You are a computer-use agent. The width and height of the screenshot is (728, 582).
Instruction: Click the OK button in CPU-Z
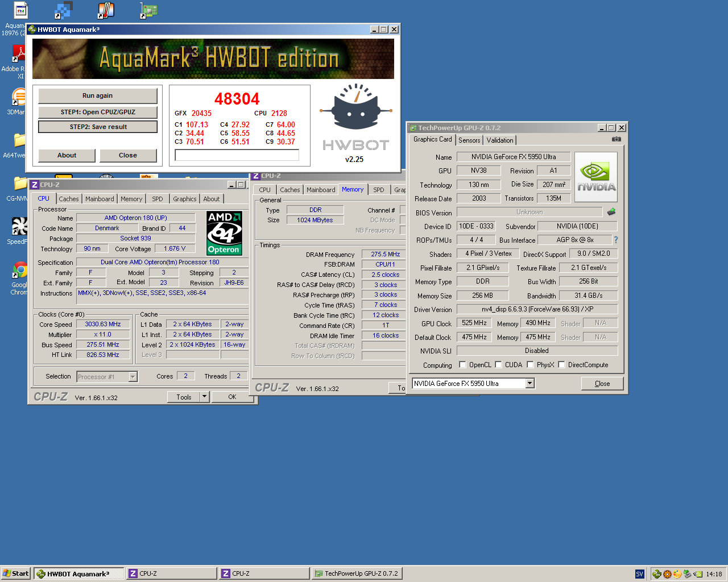232,397
